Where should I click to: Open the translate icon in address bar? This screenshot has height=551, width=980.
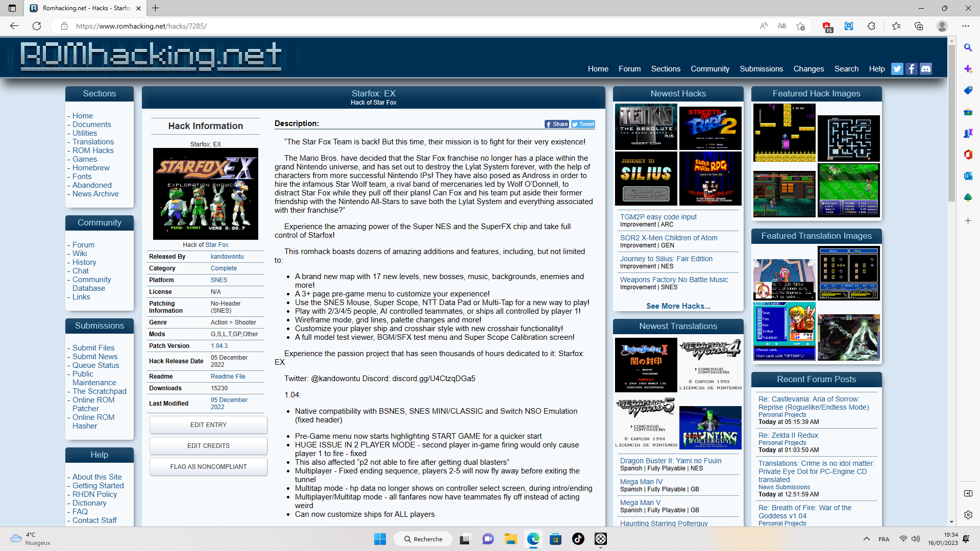coord(782,26)
